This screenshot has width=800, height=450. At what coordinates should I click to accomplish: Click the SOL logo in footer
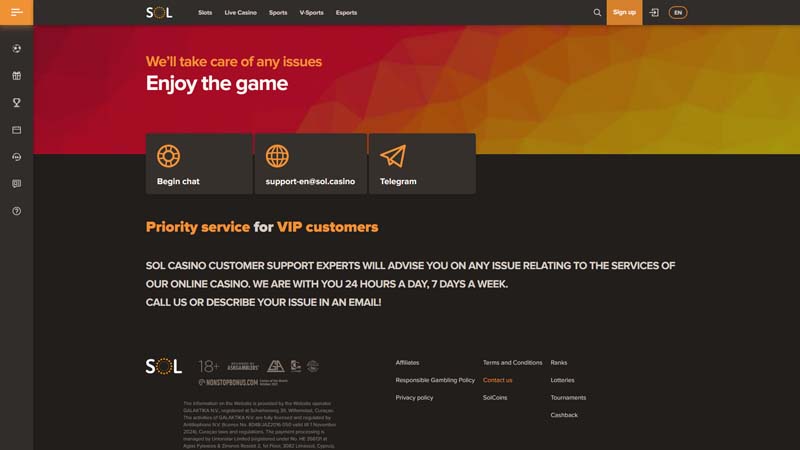163,366
